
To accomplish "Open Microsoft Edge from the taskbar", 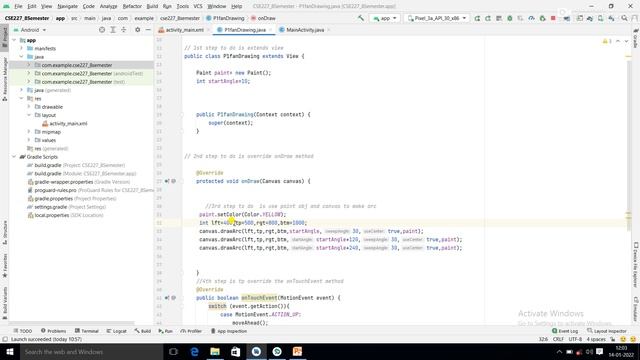I will (194, 351).
